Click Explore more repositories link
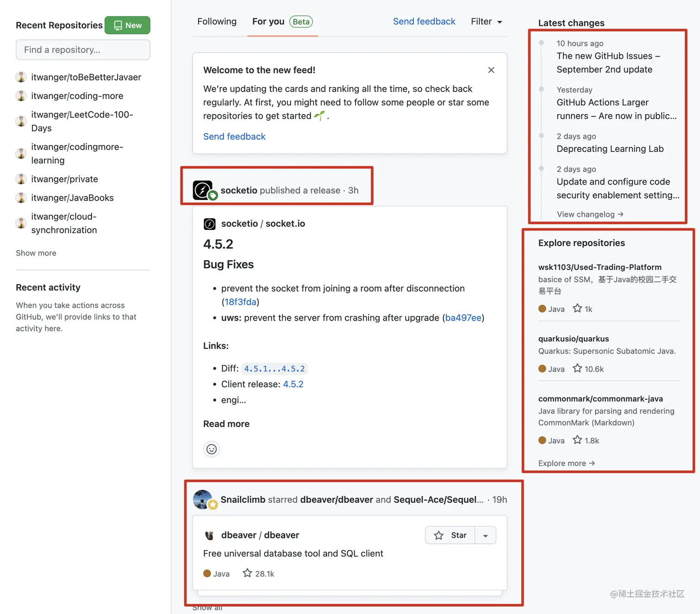The height and width of the screenshot is (614, 700). click(567, 463)
